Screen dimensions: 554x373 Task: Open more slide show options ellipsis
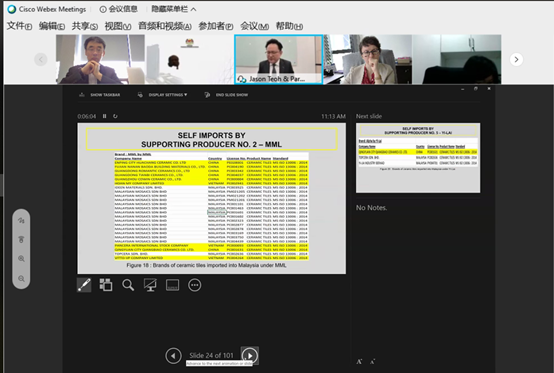pos(195,285)
